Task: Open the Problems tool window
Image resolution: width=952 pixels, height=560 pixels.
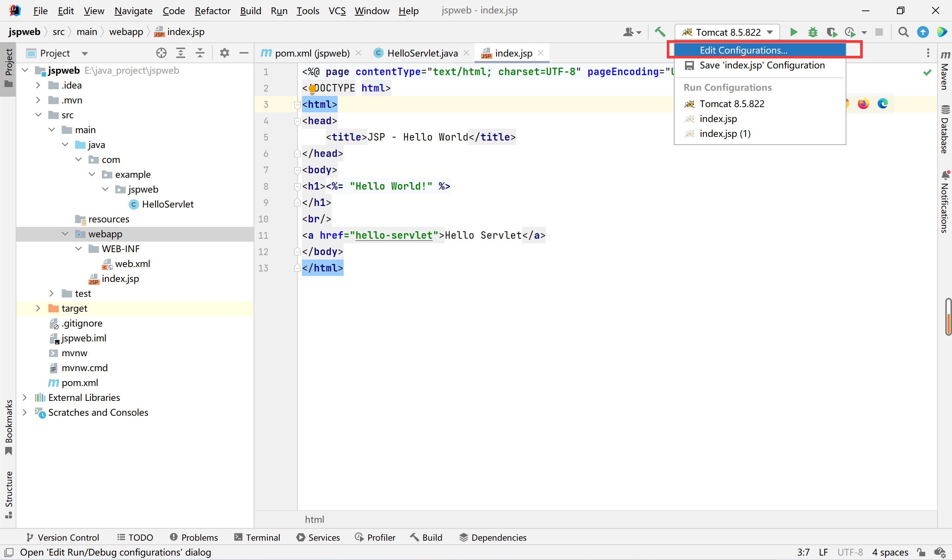Action: (194, 537)
